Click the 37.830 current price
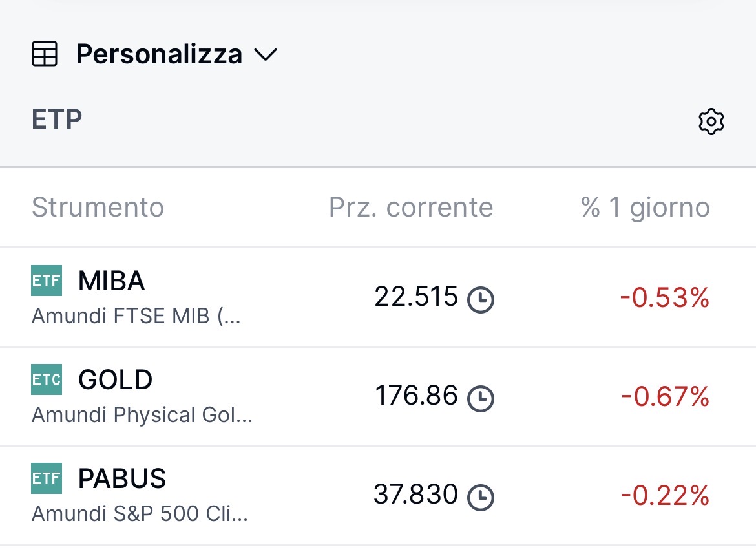756x554 pixels. point(415,495)
